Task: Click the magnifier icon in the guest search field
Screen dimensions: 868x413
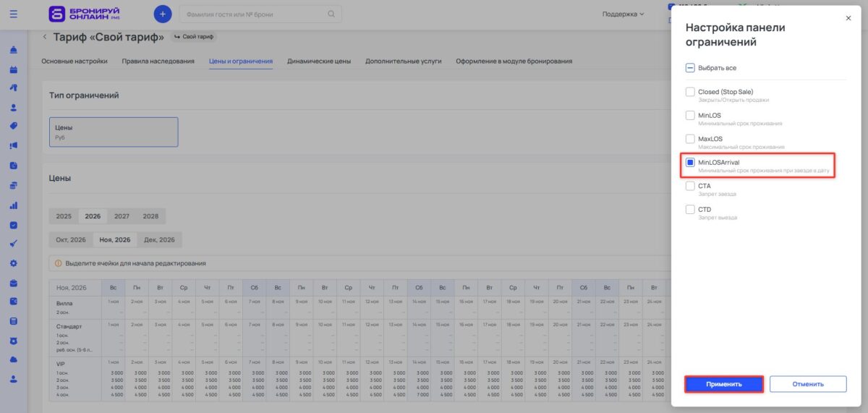Action: coord(332,14)
